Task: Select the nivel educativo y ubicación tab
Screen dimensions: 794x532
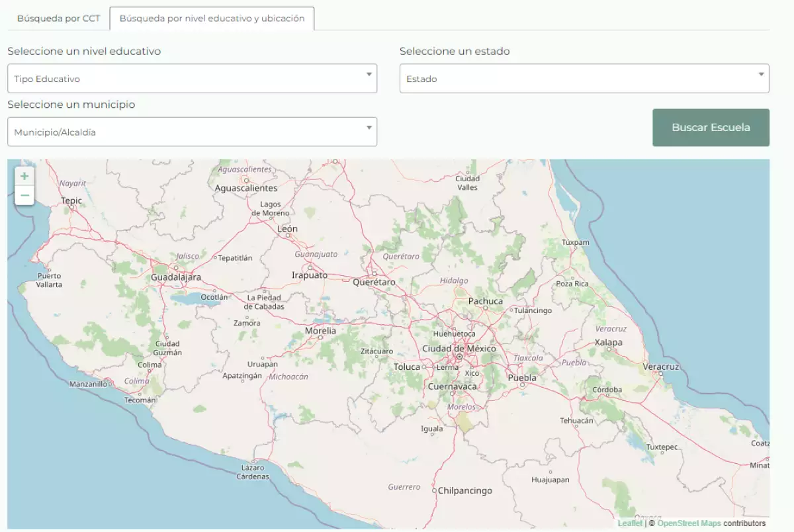Action: [212, 19]
